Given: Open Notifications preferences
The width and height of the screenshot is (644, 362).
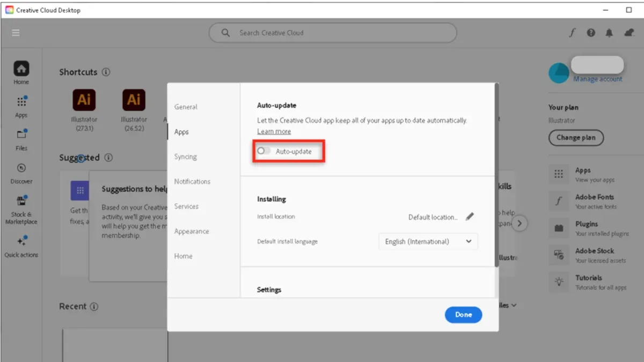Looking at the screenshot, I should coord(192,181).
